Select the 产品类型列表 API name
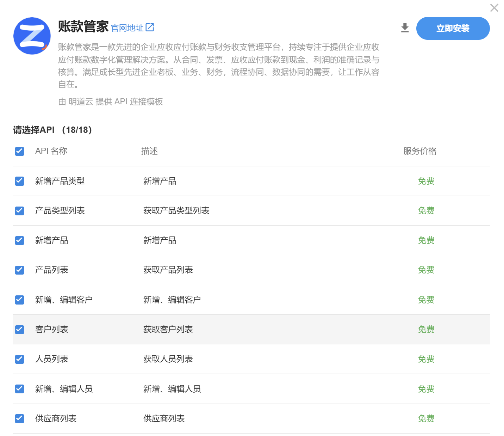This screenshot has width=504, height=436. (60, 210)
